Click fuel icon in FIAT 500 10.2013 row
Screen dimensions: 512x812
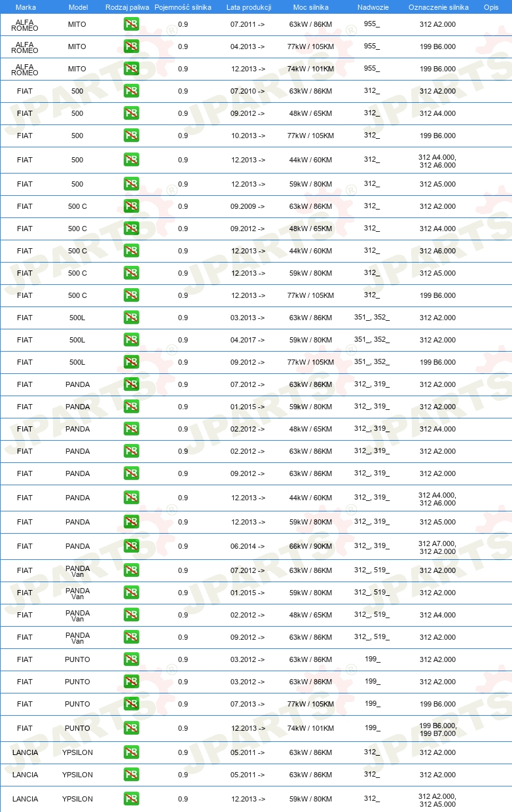131,136
